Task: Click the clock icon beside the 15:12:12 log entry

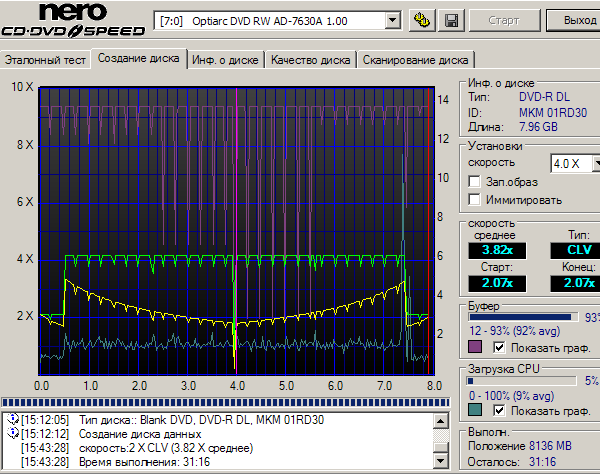Action: pyautogui.click(x=14, y=433)
